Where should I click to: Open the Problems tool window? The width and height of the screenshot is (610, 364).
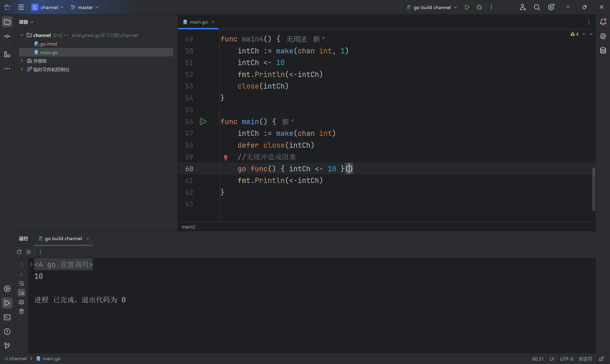click(x=7, y=332)
